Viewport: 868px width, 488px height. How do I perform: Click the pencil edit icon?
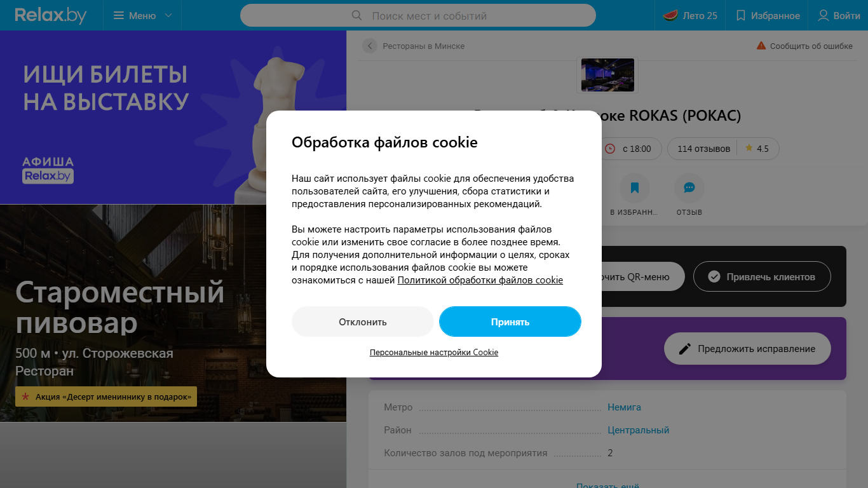coord(685,349)
